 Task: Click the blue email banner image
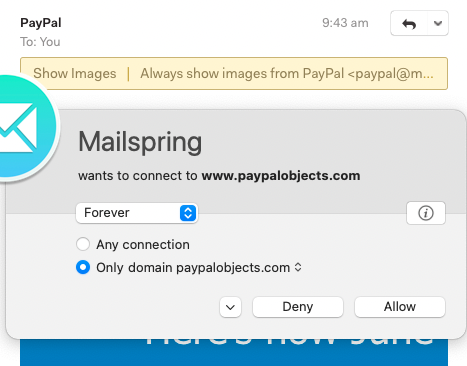tap(234, 352)
